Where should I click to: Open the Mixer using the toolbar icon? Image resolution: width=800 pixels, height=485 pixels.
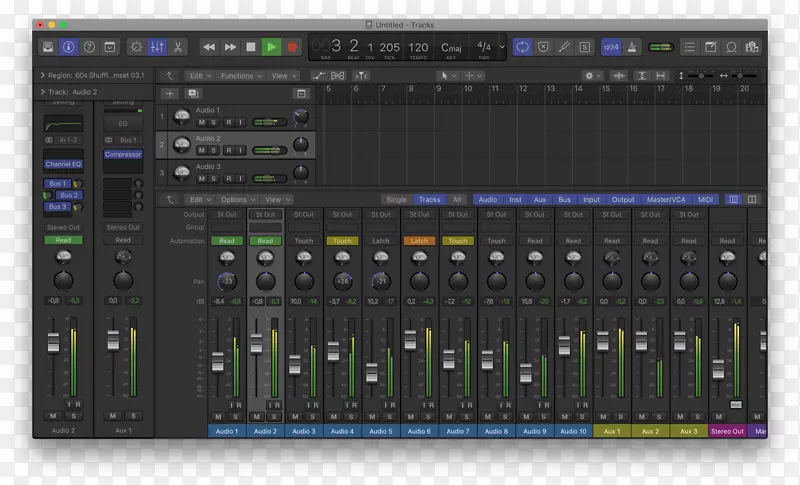157,47
